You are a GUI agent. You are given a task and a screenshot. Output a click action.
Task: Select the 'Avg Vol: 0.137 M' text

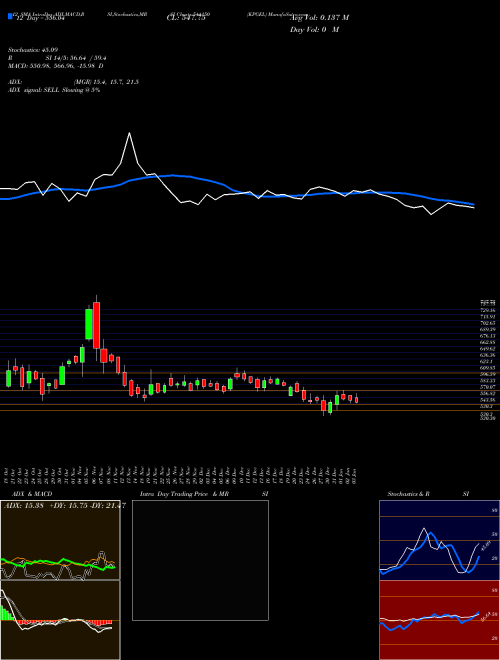click(319, 18)
